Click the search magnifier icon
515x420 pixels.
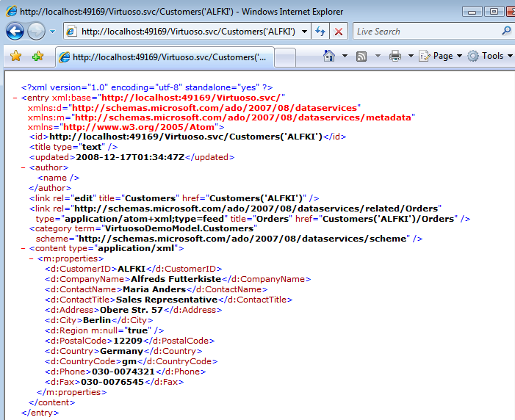tap(506, 32)
